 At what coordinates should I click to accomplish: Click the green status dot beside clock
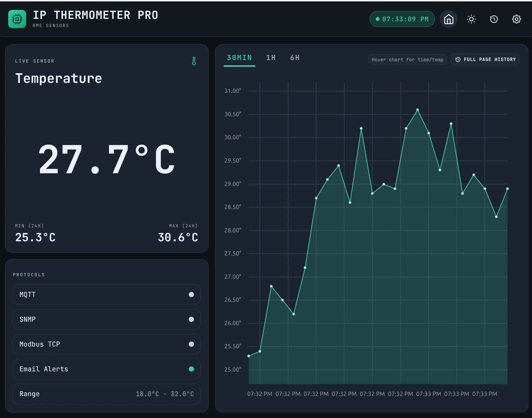click(x=378, y=19)
